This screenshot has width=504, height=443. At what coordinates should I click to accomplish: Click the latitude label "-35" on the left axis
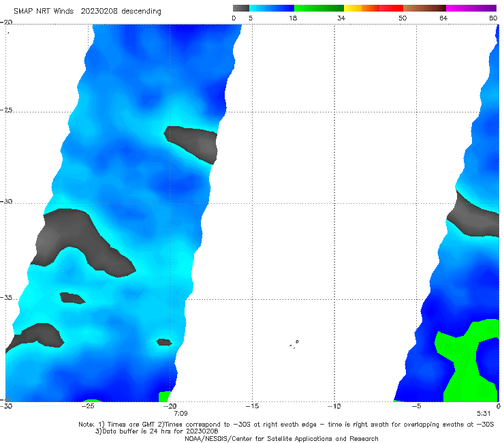tap(6, 298)
